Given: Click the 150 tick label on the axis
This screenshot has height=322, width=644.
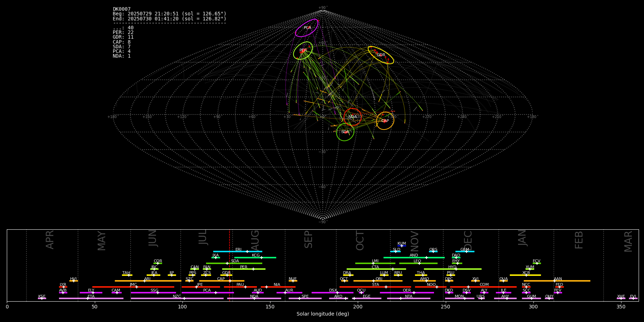Looking at the screenshot, I should point(270,307).
